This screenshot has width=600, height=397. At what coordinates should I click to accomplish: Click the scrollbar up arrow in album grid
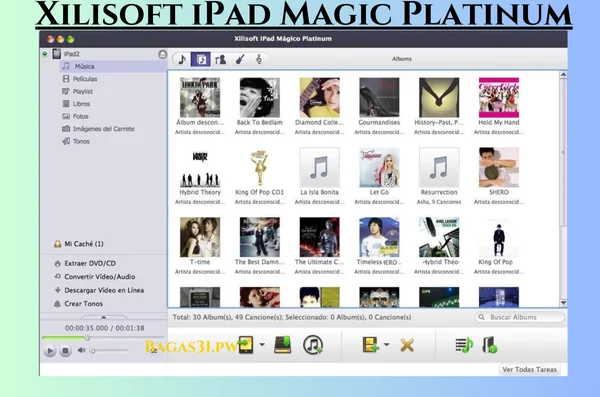[563, 75]
